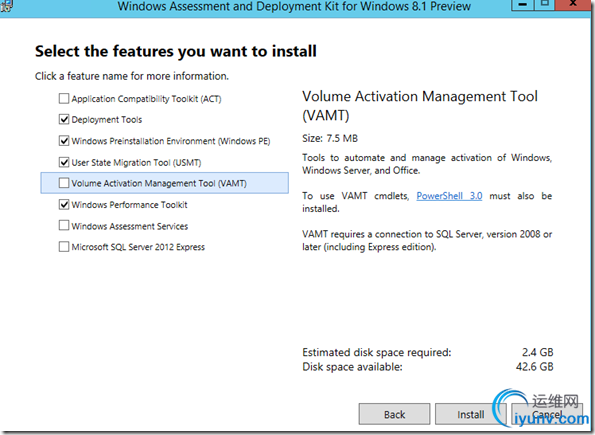Enable Application Compatibility Toolkit (ACT) checkbox

click(x=64, y=99)
